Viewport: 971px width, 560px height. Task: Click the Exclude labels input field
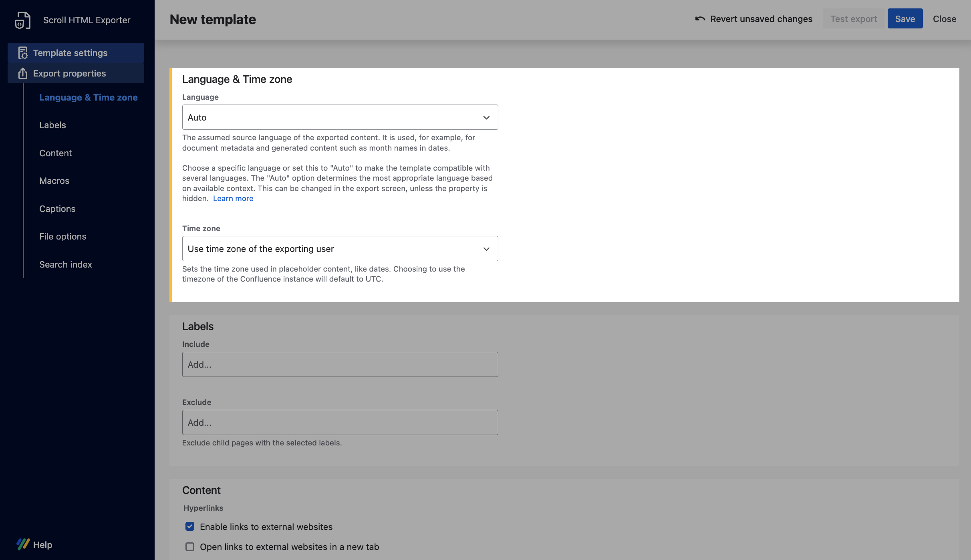click(340, 422)
